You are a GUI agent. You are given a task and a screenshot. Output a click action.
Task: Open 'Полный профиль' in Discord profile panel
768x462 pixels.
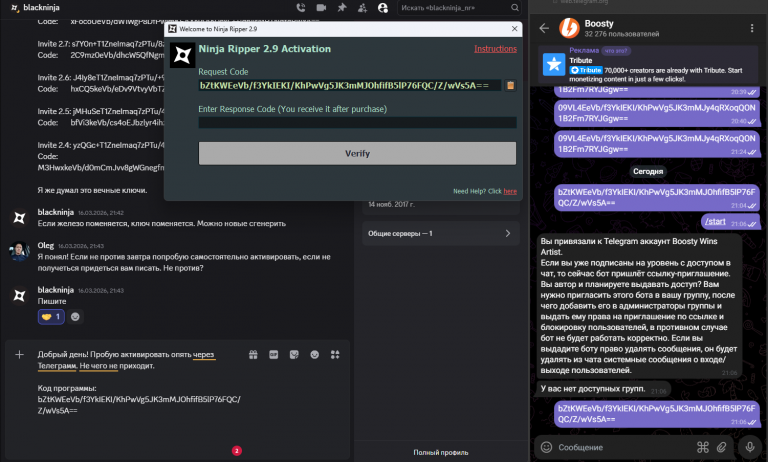(x=440, y=452)
